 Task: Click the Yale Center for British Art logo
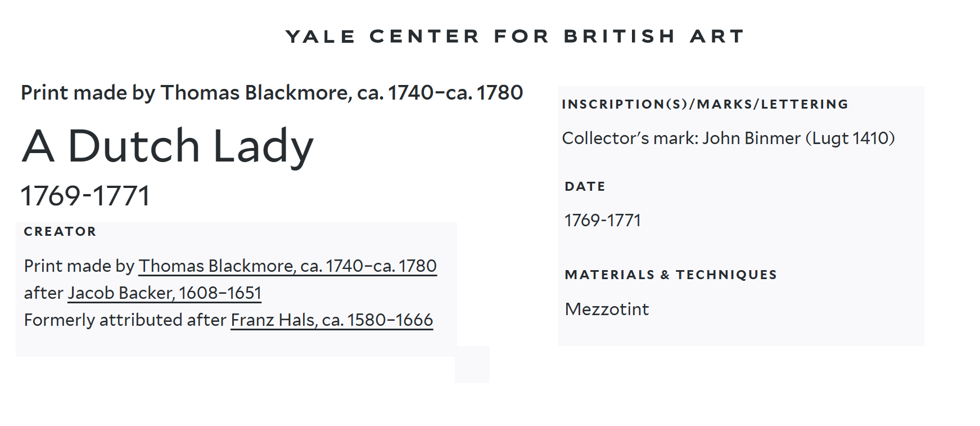(514, 37)
